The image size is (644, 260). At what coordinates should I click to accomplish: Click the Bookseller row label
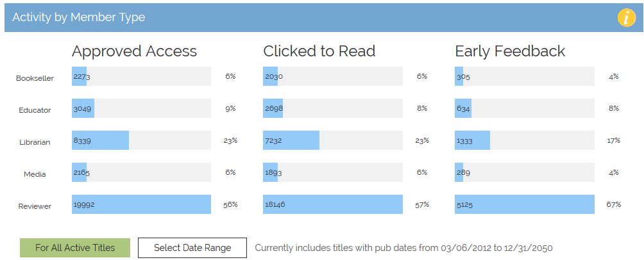tap(35, 78)
